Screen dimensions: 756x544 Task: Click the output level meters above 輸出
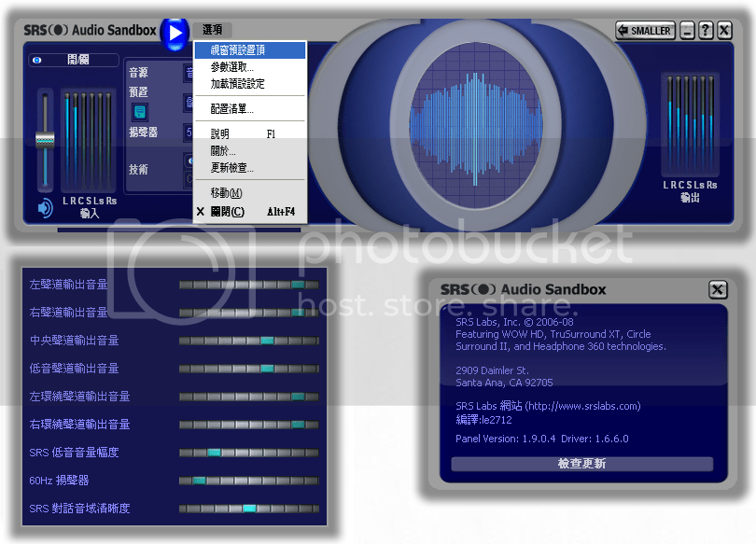[690, 124]
